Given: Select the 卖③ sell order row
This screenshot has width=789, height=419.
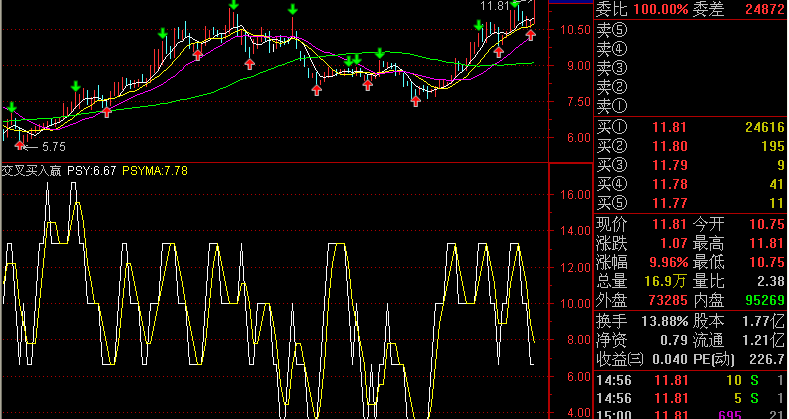Looking at the screenshot, I should tap(690, 68).
